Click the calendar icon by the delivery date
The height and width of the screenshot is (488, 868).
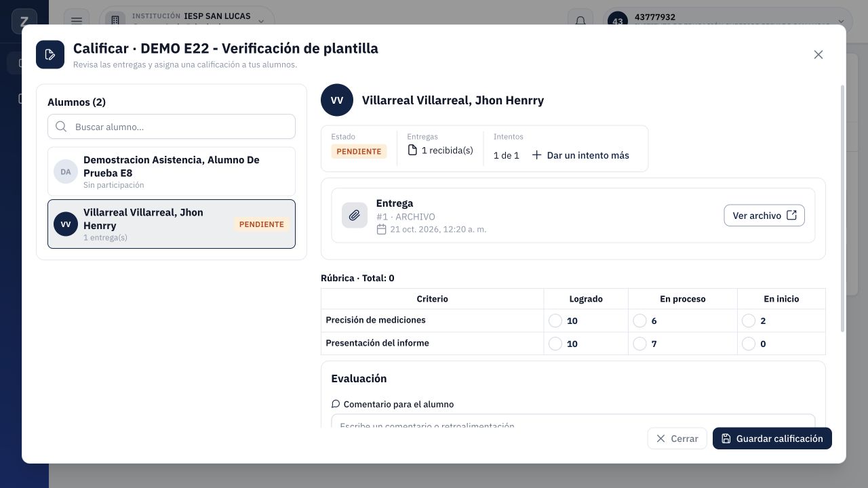click(382, 229)
